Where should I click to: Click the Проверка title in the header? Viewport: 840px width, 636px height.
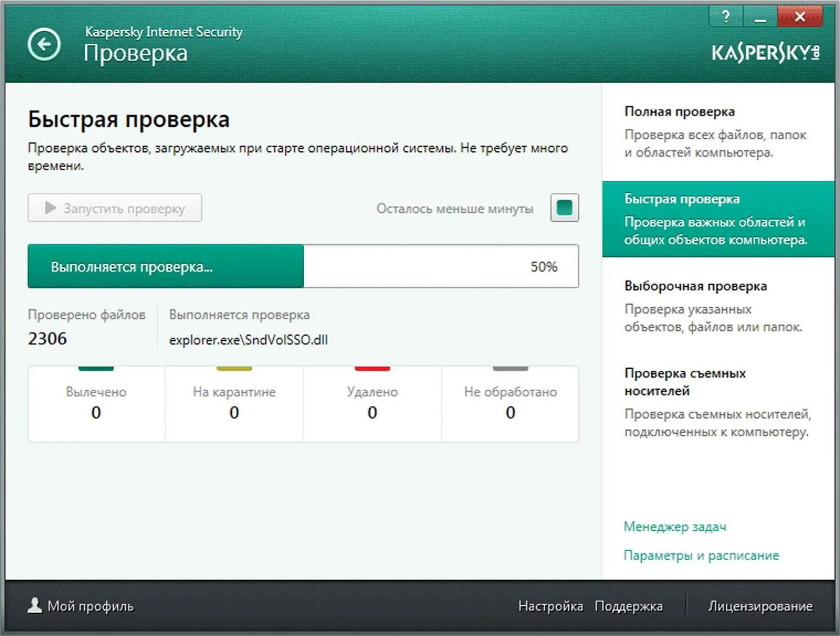(x=136, y=54)
